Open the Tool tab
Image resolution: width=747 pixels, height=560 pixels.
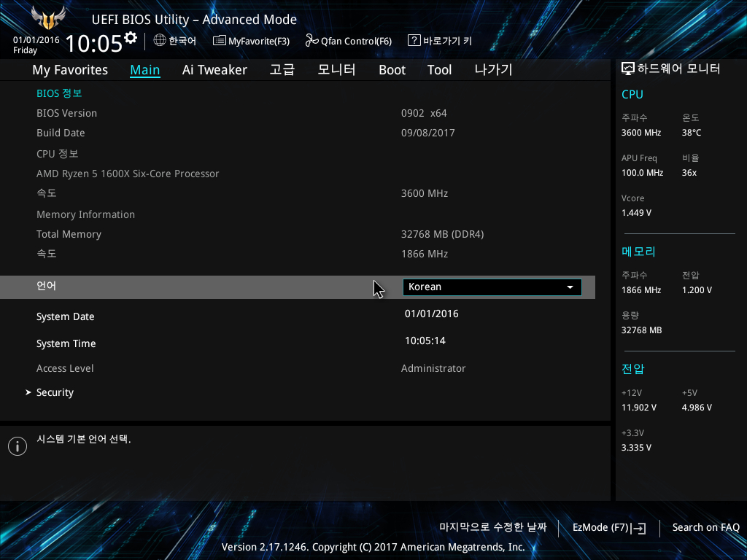point(439,70)
